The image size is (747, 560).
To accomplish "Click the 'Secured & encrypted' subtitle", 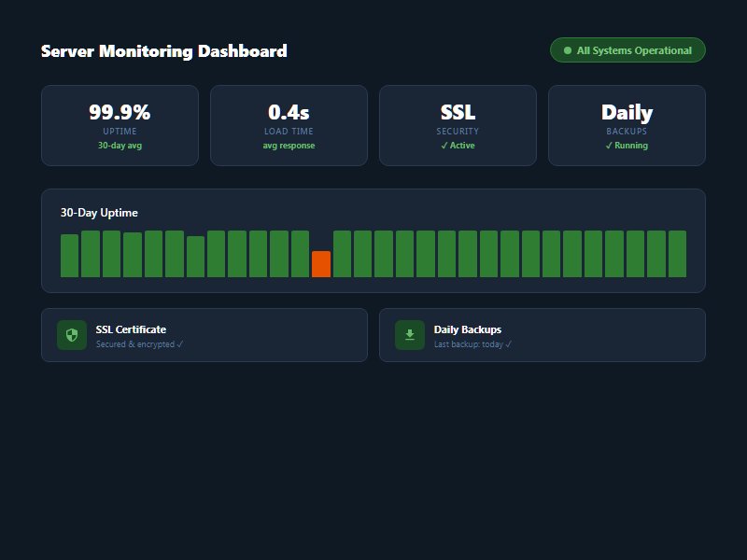I will [x=139, y=344].
